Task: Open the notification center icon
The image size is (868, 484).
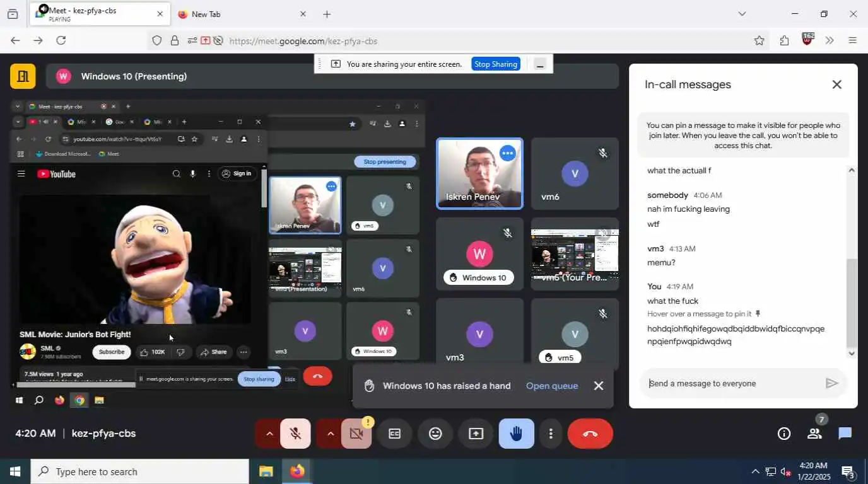Action: 848,471
